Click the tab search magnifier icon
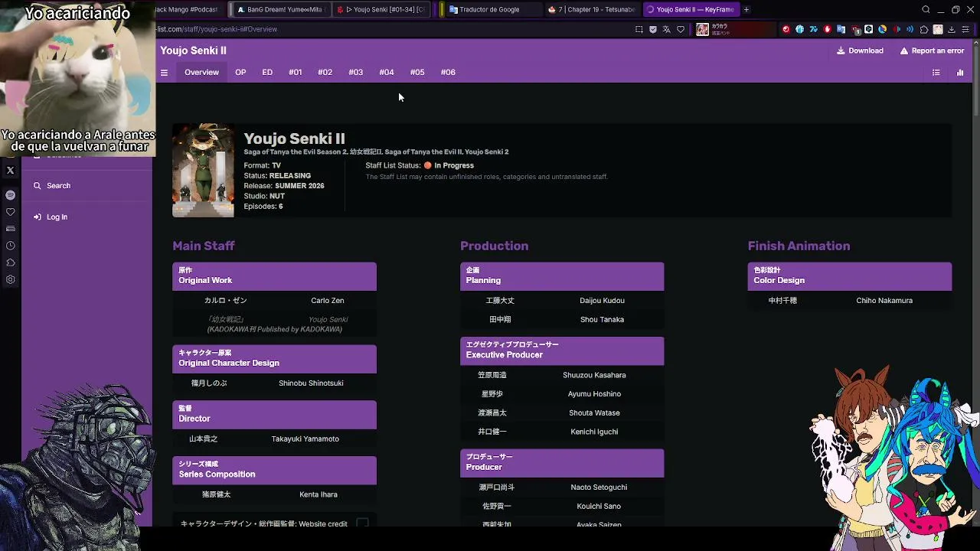980x551 pixels. coord(926,9)
